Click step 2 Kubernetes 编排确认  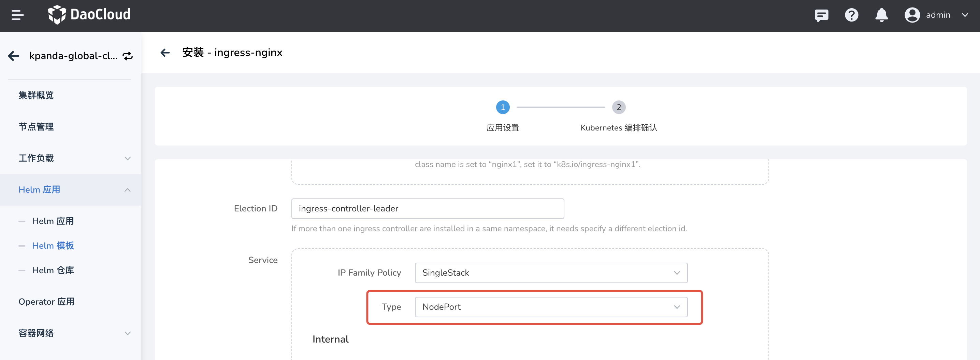[x=619, y=107]
